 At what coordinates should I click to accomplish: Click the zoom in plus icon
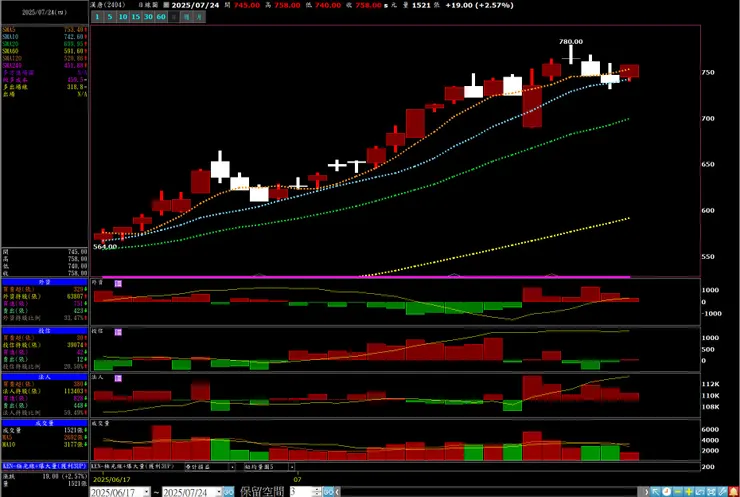click(x=689, y=491)
